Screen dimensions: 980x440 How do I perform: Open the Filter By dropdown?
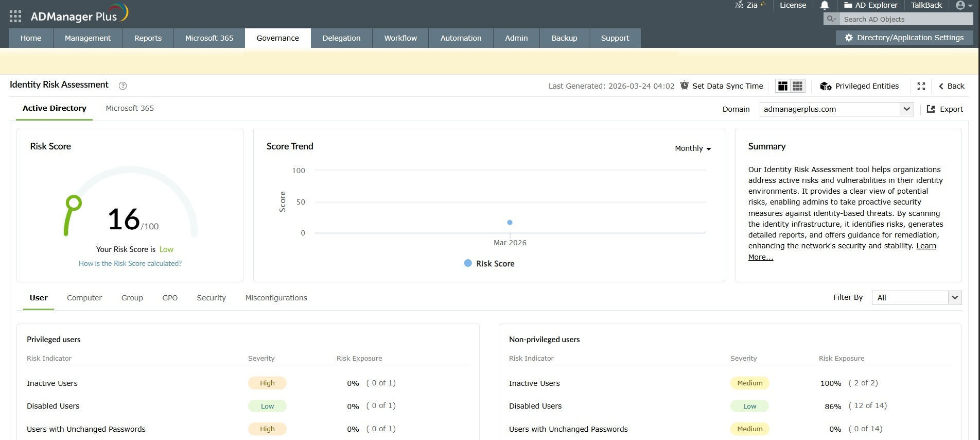pyautogui.click(x=916, y=298)
